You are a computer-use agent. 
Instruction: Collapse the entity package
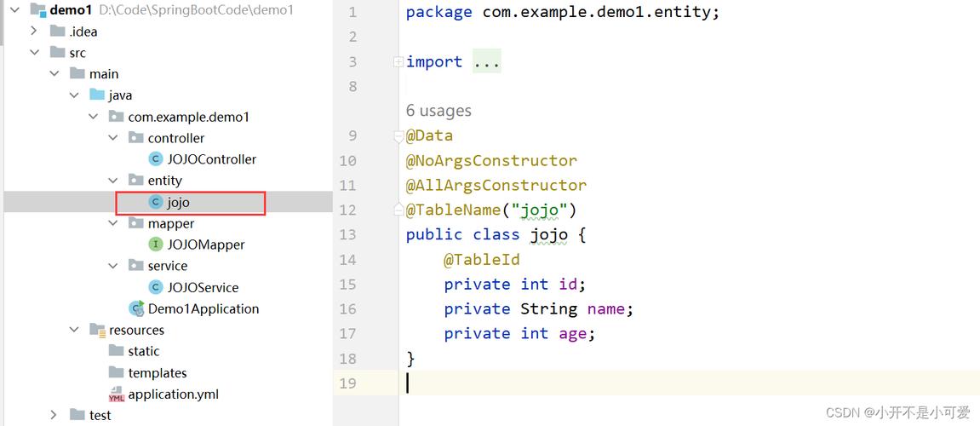pos(113,180)
